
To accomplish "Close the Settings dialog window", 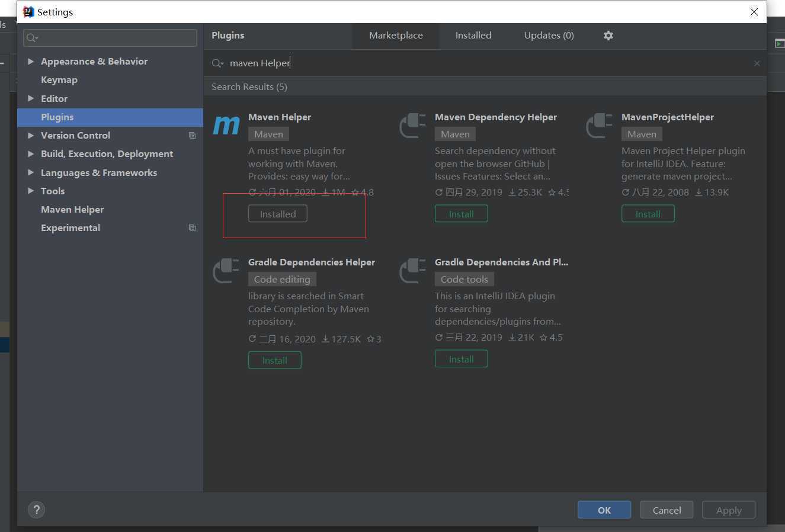I will 754,12.
